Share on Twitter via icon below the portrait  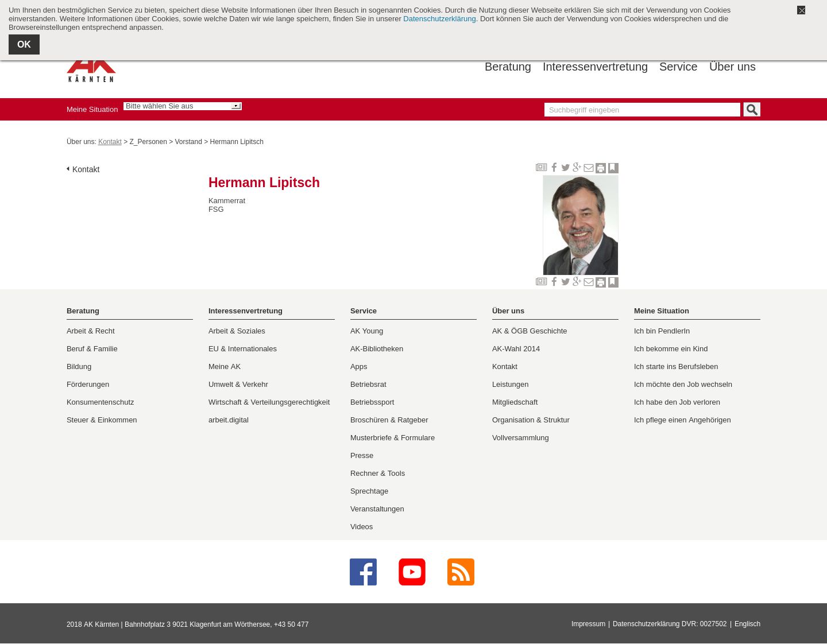point(566,282)
